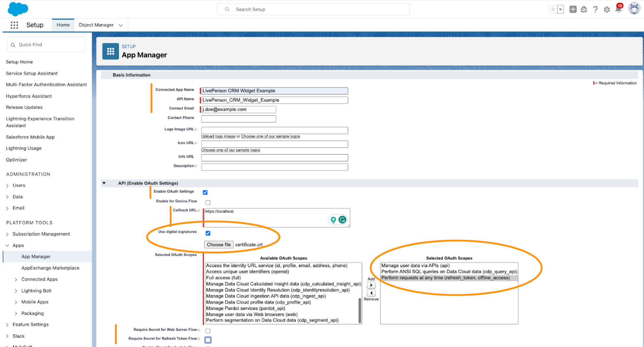This screenshot has height=347, width=644.
Task: Open the favorites list dropdown arrow
Action: [560, 9]
